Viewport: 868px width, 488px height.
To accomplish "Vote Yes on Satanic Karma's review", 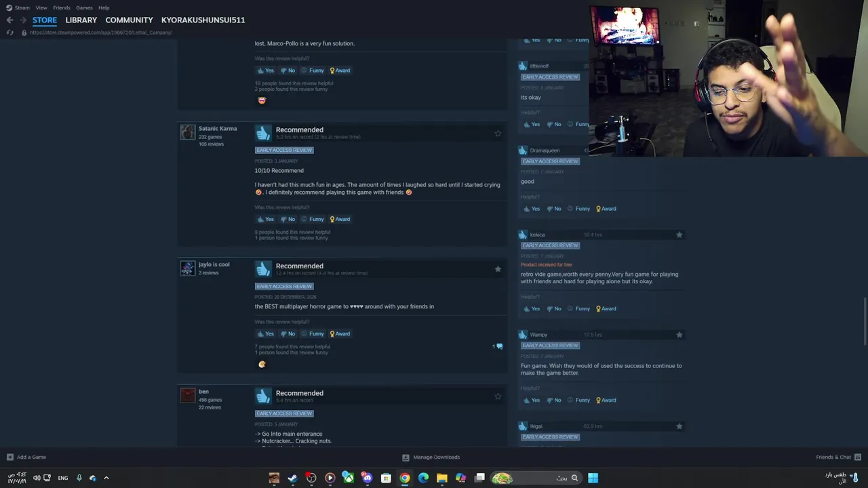I will [265, 219].
